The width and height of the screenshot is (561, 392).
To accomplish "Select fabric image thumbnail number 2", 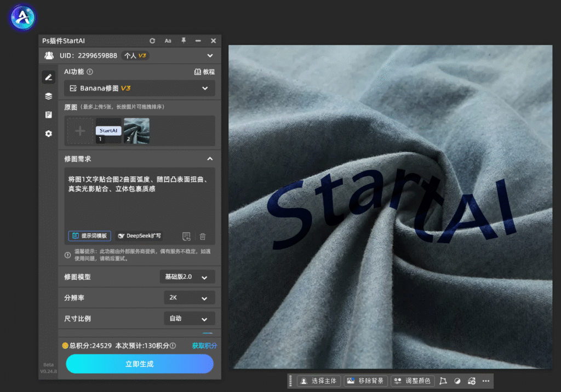I will [136, 131].
